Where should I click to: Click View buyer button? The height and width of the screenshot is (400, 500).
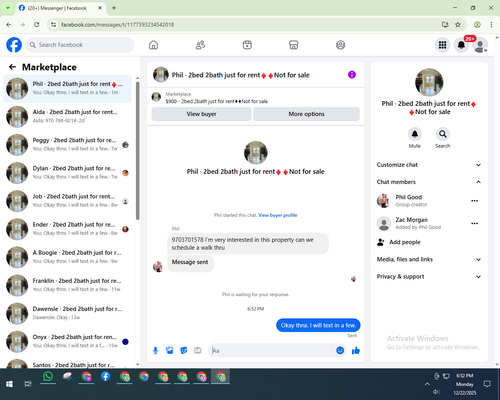(201, 114)
